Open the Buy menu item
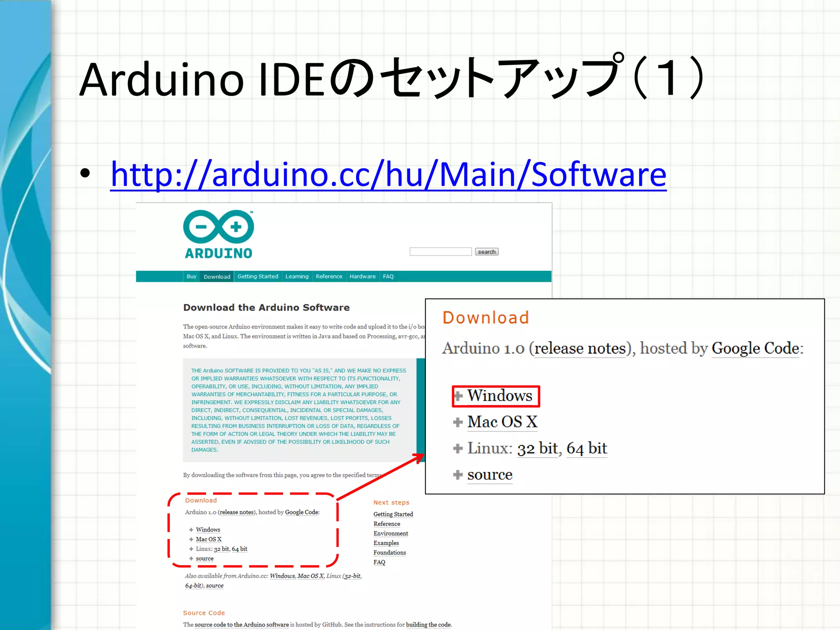840x630 pixels. pyautogui.click(x=191, y=276)
